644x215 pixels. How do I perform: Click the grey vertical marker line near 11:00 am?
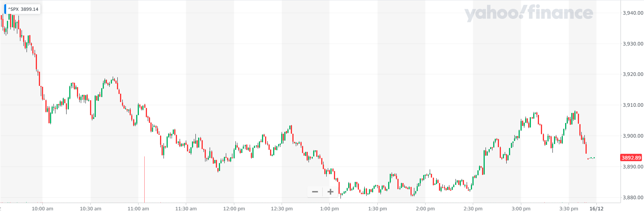[x=144, y=179]
